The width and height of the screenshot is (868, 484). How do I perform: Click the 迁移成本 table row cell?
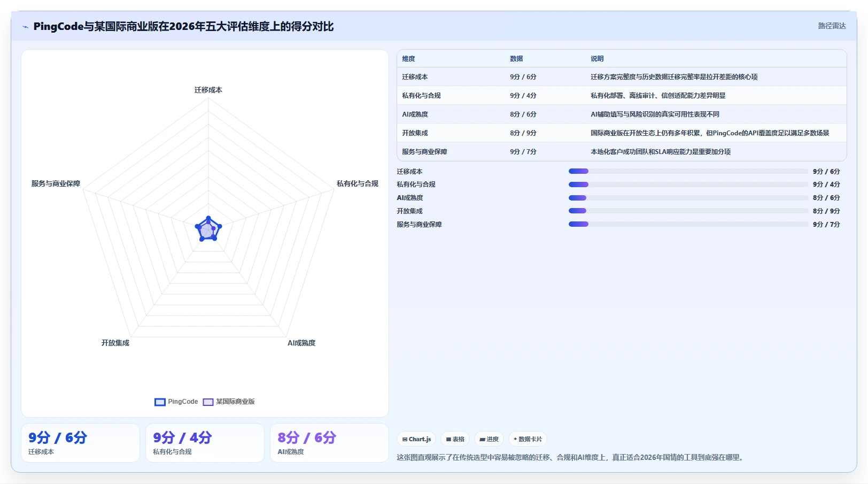coord(415,77)
